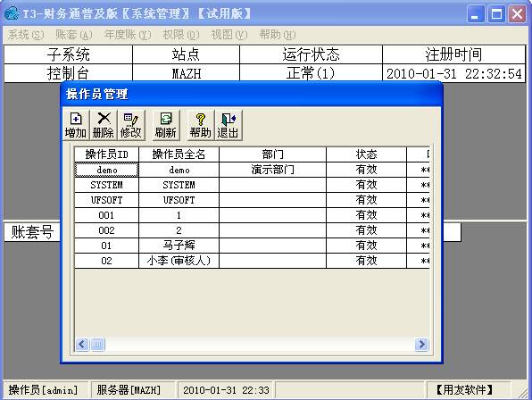Click scroll right arrow of operator table
Viewport: 532px width, 400px height.
421,345
